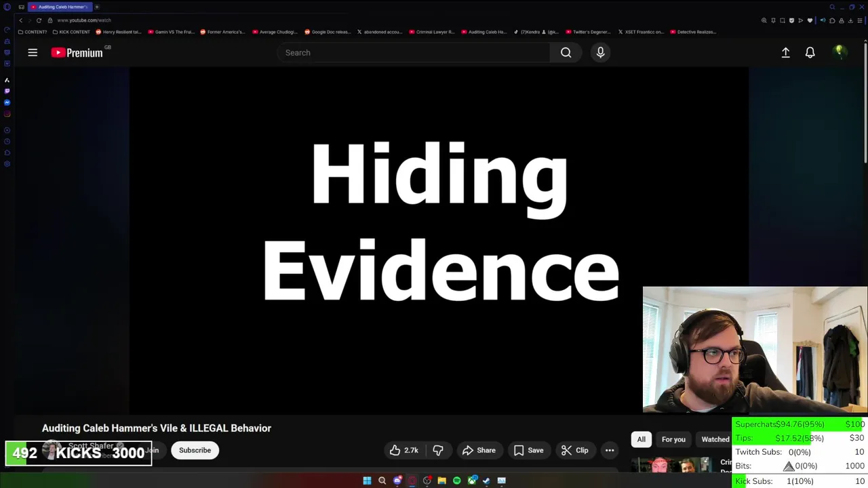Open Instagram in the browser sidebar

(x=7, y=114)
